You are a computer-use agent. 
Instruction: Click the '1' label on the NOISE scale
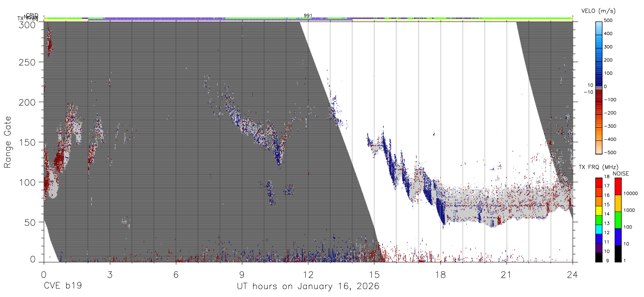pyautogui.click(x=625, y=260)
